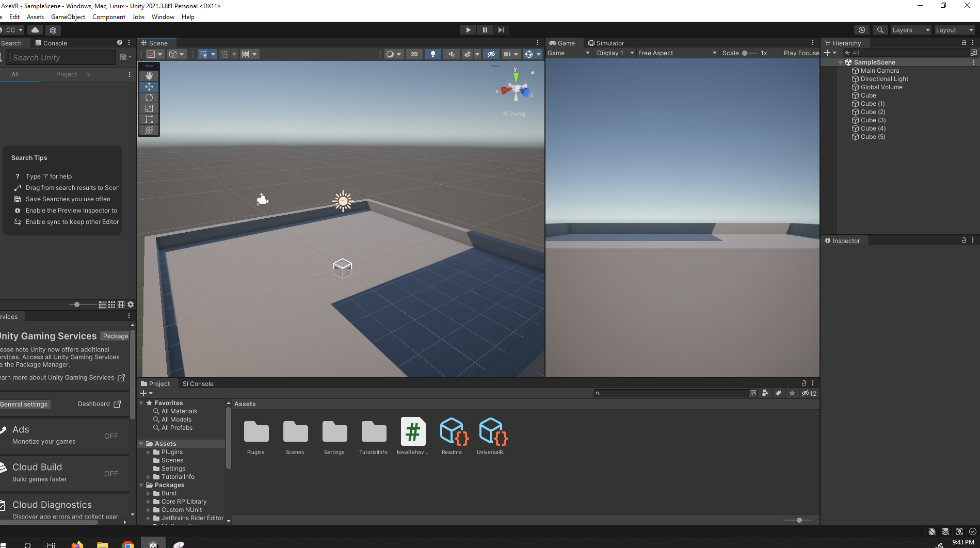Open Undo History icon
Image resolution: width=980 pixels, height=548 pixels.
pos(861,30)
